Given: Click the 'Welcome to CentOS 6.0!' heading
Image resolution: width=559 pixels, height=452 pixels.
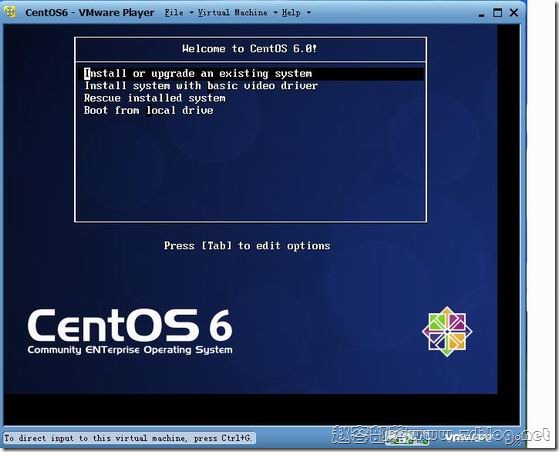Looking at the screenshot, I should point(250,48).
